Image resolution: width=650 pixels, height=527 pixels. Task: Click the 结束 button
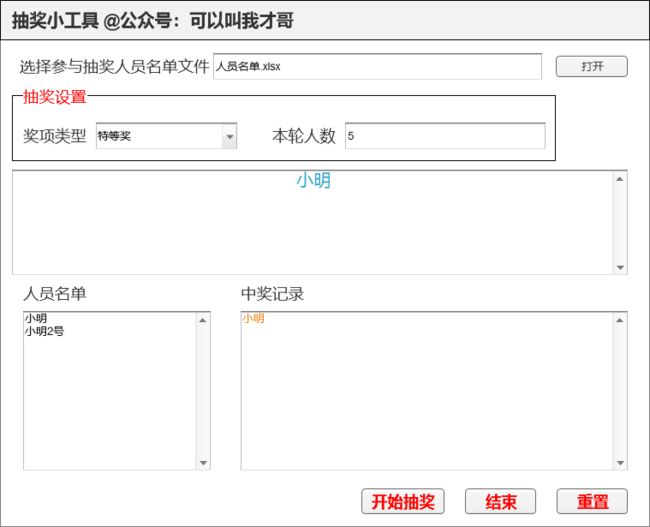(500, 501)
